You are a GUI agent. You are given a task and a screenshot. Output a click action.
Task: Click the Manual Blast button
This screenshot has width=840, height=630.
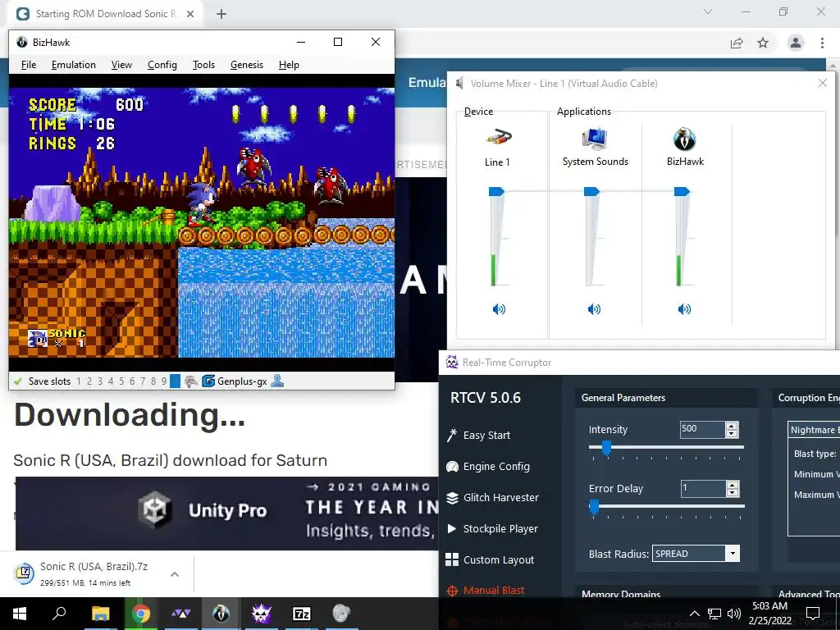[x=493, y=591]
